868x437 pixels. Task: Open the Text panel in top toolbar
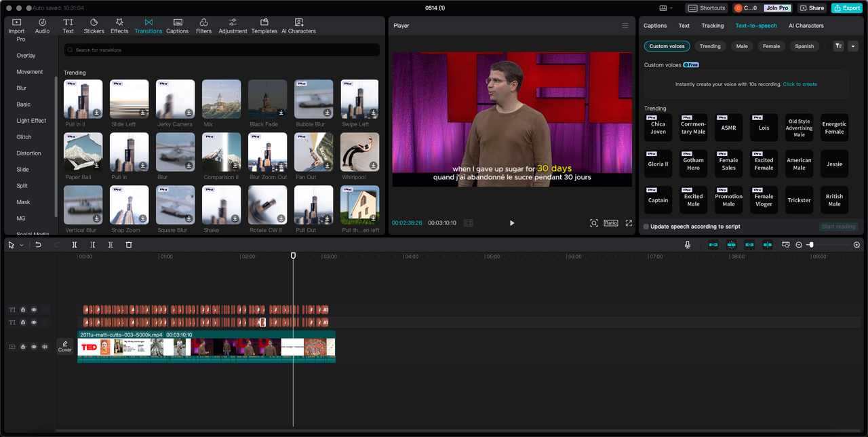pos(68,26)
